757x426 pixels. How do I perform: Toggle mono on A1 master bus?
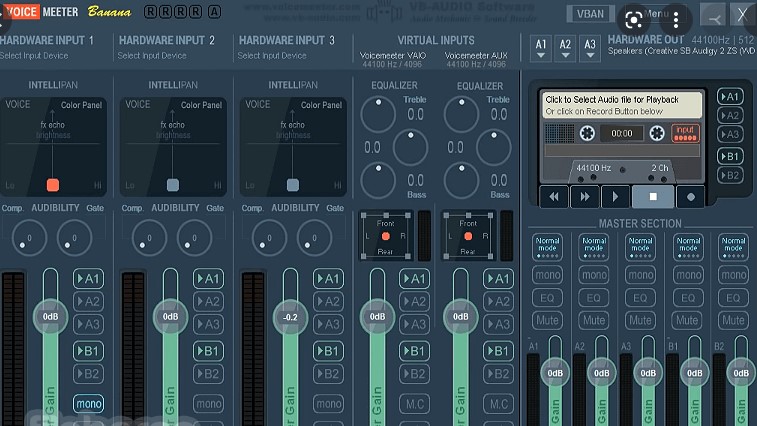pyautogui.click(x=547, y=275)
